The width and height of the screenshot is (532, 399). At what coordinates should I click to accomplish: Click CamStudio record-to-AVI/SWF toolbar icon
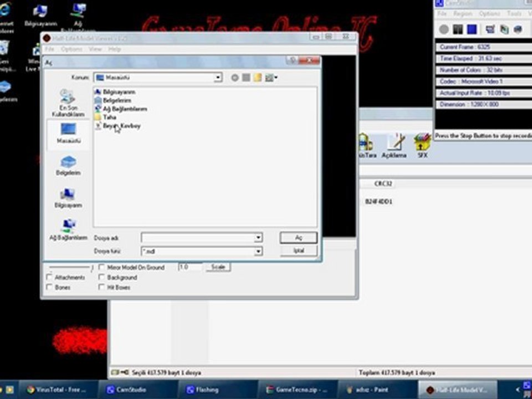click(504, 29)
